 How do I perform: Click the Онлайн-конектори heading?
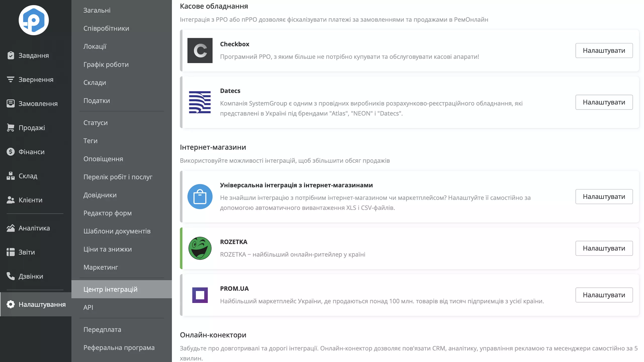(x=213, y=335)
